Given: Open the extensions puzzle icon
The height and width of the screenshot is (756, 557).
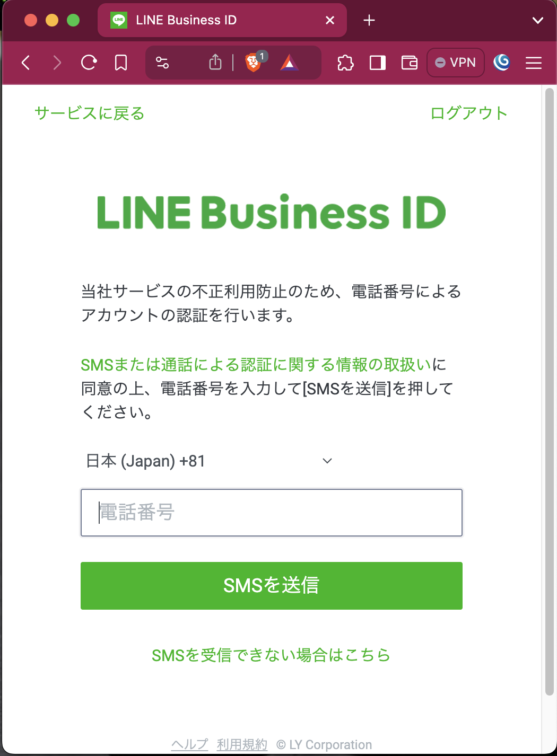Looking at the screenshot, I should (345, 63).
